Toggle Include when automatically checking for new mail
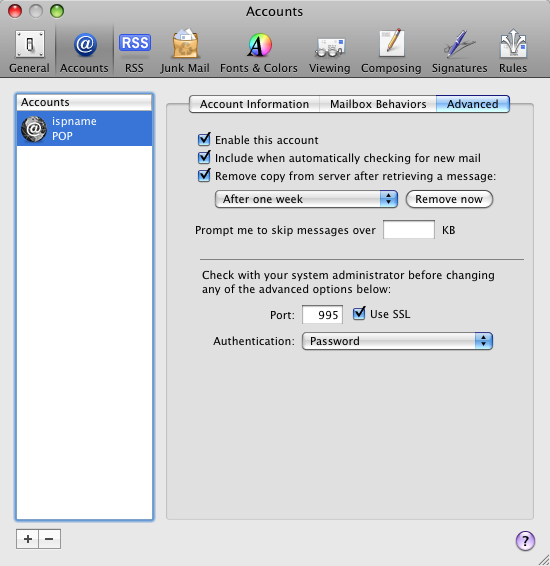 204,157
